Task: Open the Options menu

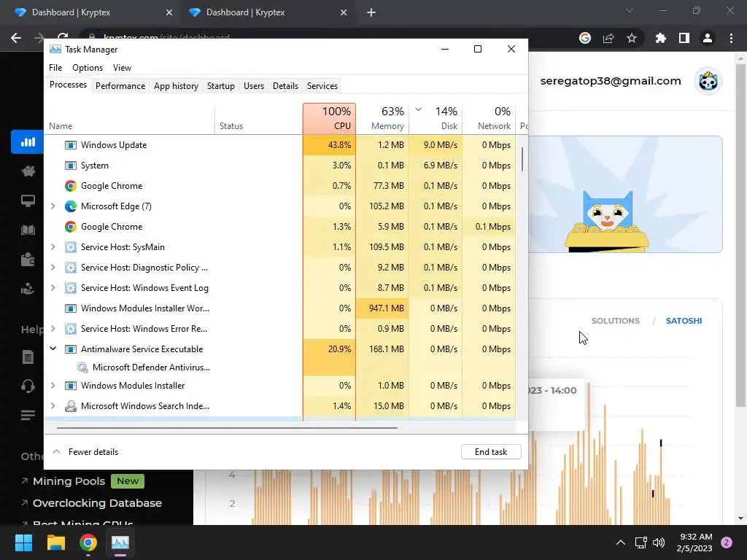Action: click(88, 68)
